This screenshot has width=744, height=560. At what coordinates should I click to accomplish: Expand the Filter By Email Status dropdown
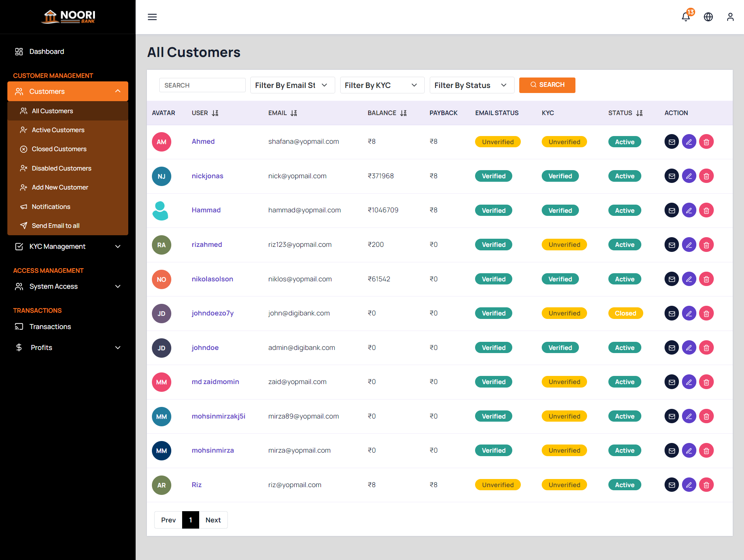click(293, 85)
